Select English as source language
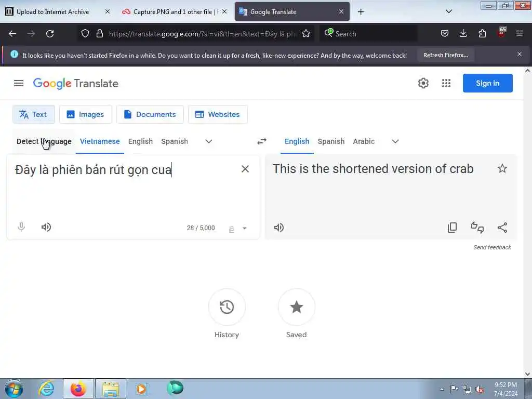The height and width of the screenshot is (399, 532). tap(140, 141)
